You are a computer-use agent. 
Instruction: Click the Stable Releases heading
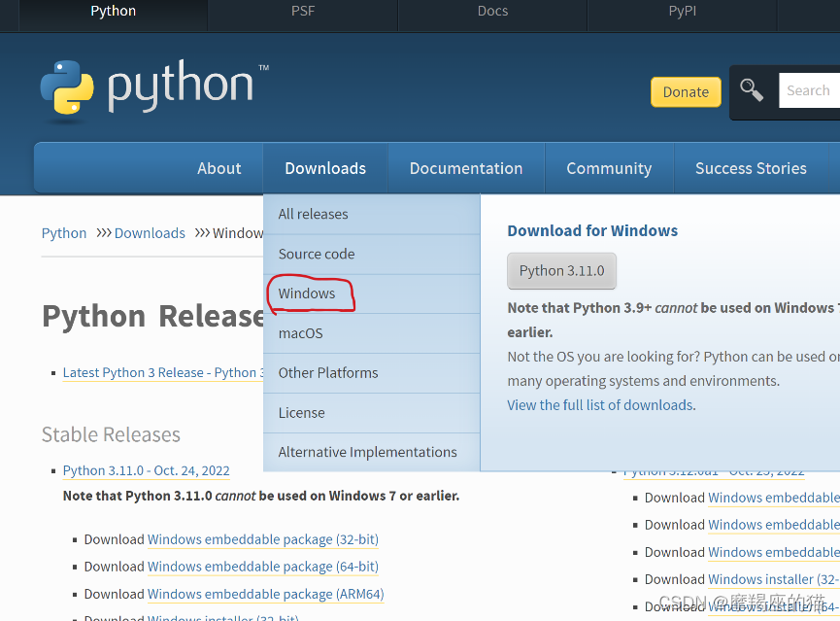(x=111, y=434)
